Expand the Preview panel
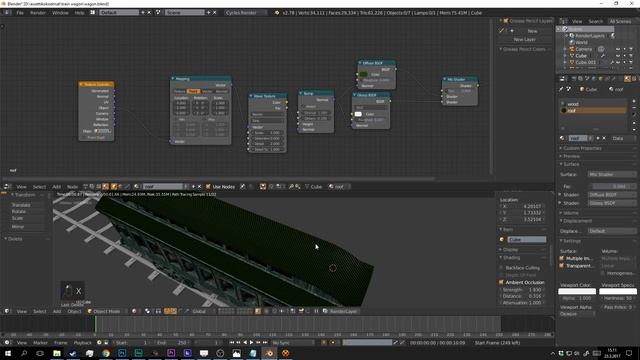The height and width of the screenshot is (360, 640). (571, 156)
